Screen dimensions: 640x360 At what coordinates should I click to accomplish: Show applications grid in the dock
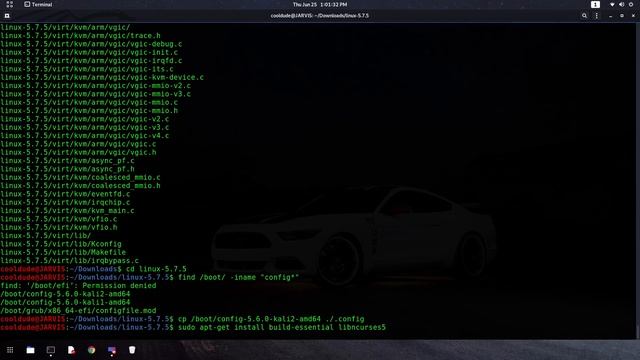click(x=10, y=350)
